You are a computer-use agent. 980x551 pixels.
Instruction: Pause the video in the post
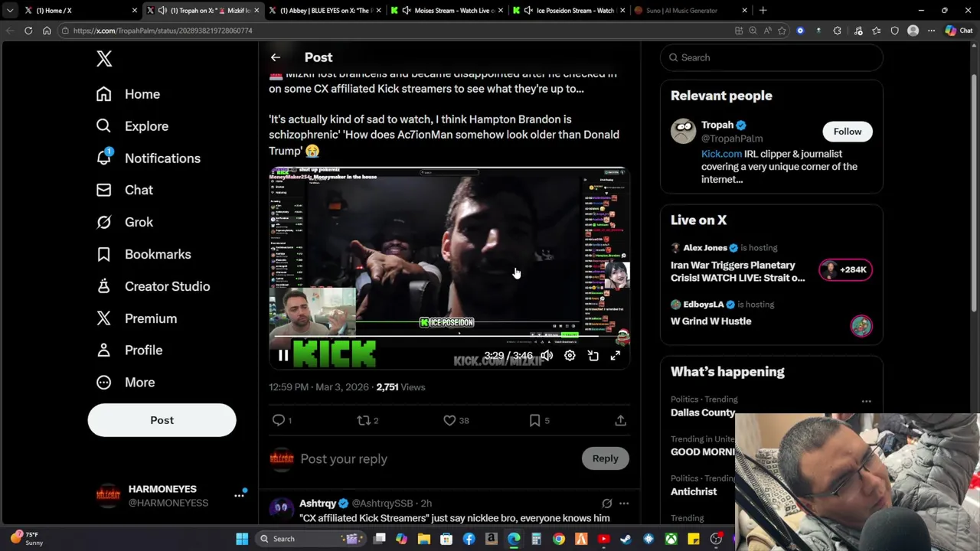(283, 356)
